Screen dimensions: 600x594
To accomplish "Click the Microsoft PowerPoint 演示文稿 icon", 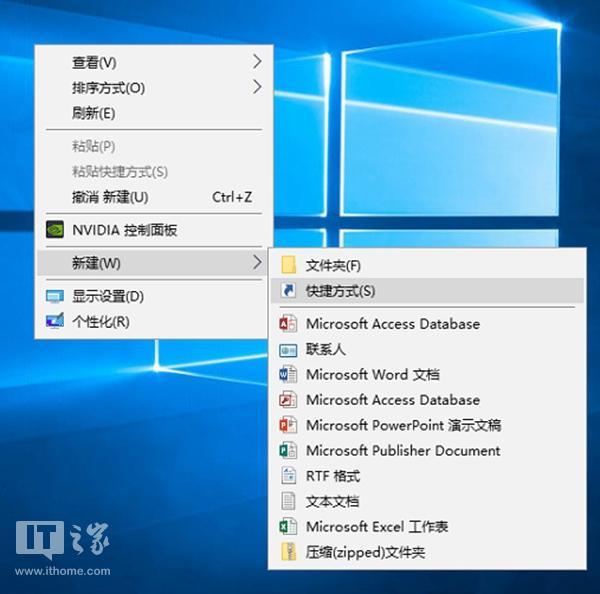I will click(289, 425).
